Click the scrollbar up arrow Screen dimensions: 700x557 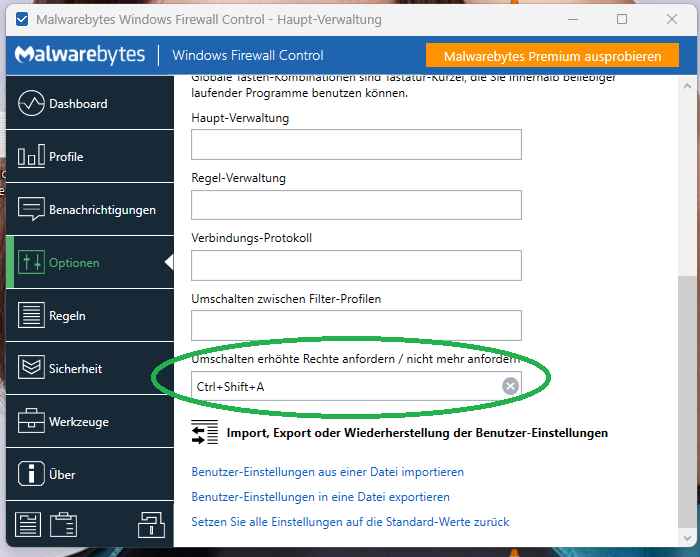tap(688, 86)
